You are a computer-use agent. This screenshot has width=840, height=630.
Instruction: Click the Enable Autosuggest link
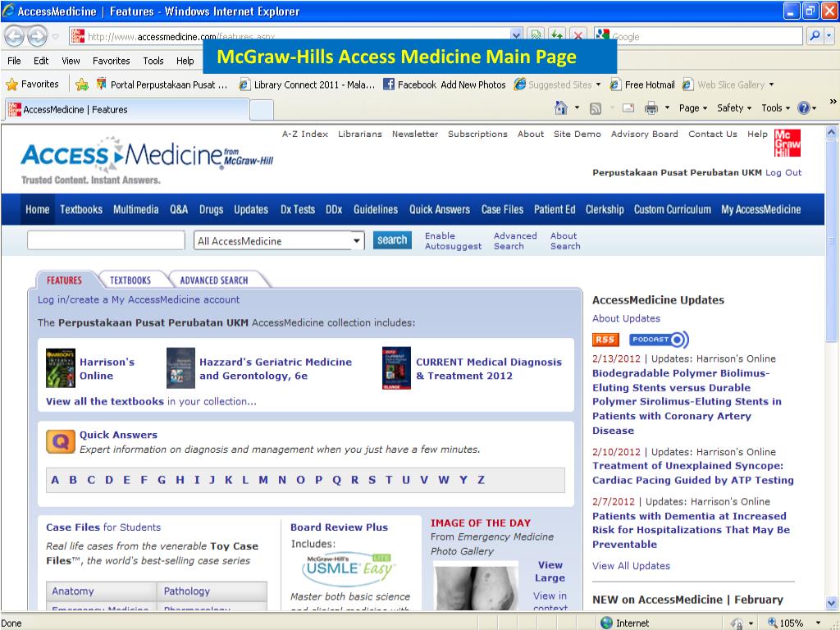pos(453,241)
